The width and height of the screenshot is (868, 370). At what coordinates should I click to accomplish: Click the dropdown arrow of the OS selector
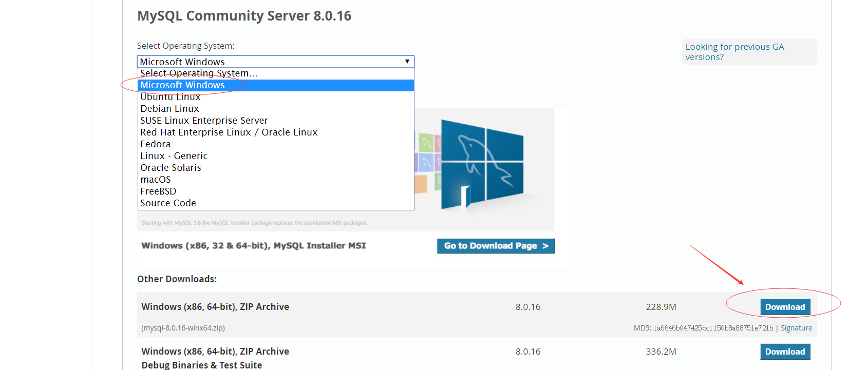407,62
